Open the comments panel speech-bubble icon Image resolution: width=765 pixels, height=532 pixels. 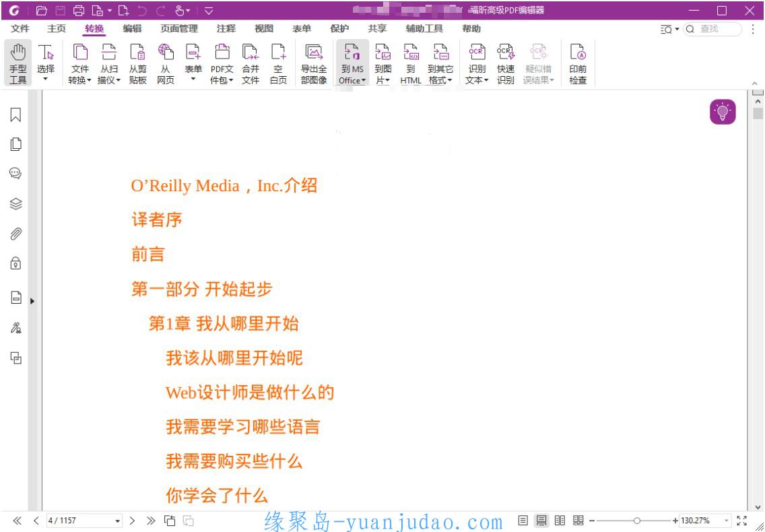[15, 173]
